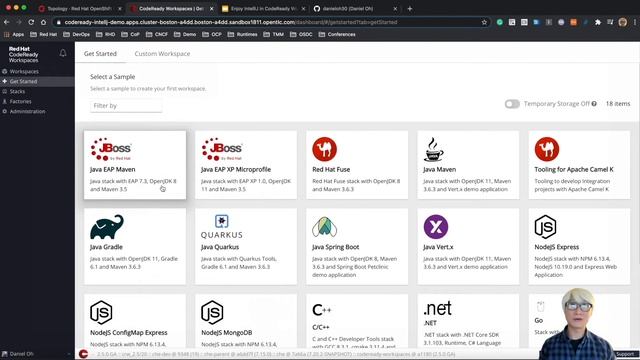This screenshot has height=360, width=640.
Task: Click the "Java Spring Boot" sample title
Action: point(336,247)
